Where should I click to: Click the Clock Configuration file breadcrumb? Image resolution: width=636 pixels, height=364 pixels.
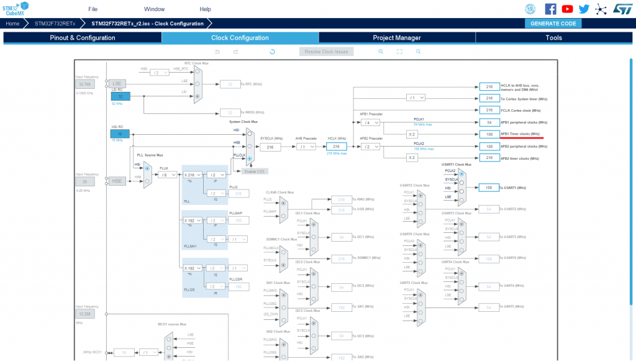147,24
